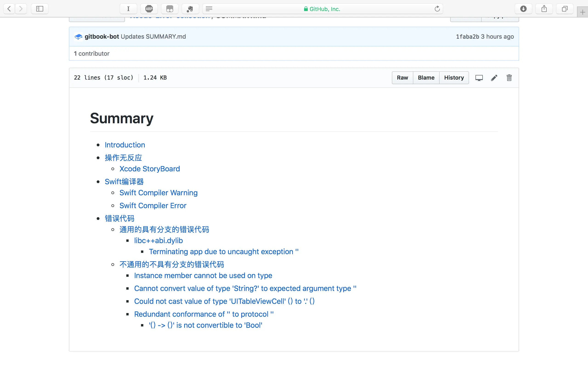Show all tabs overview icon
588x368 pixels.
point(565,9)
